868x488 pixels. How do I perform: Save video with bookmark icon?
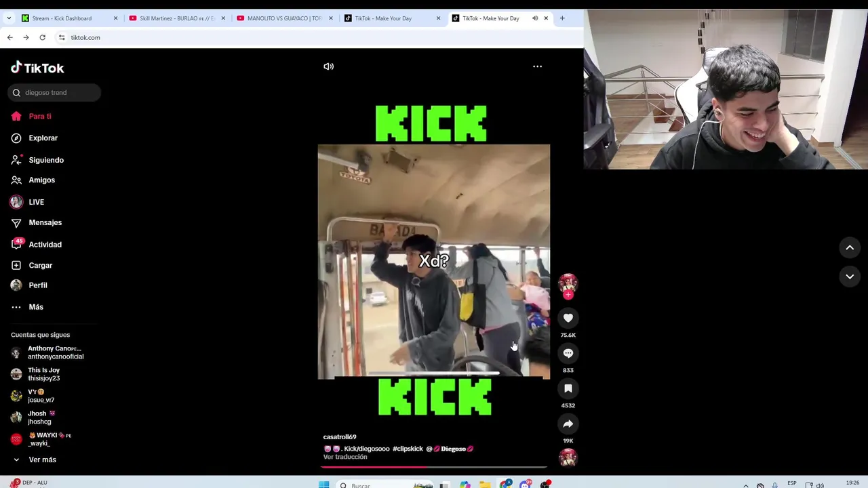pyautogui.click(x=568, y=388)
